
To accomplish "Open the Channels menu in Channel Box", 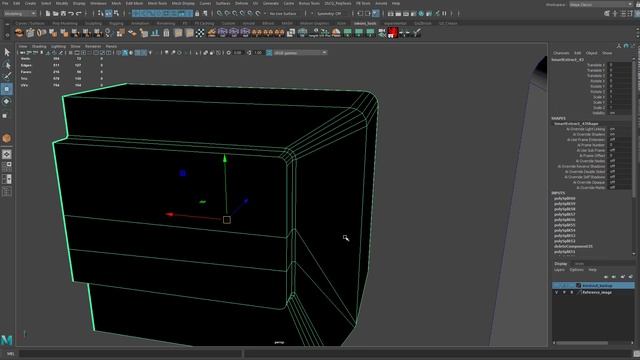I will tap(561, 53).
